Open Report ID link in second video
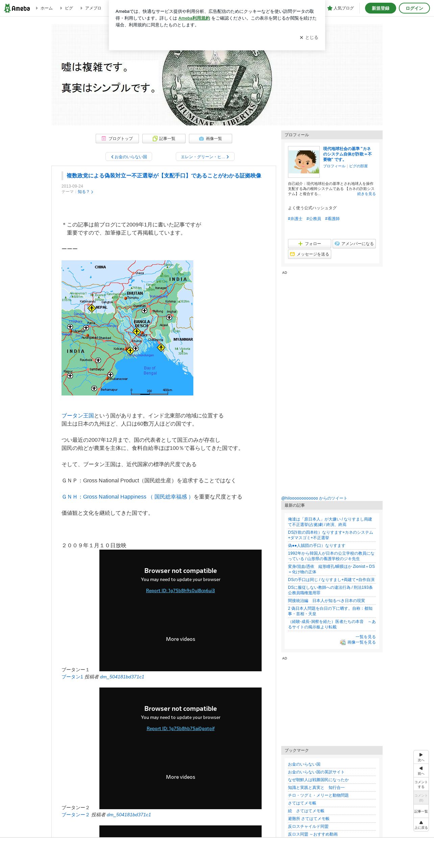Image resolution: width=434 pixels, height=868 pixels. point(180,728)
